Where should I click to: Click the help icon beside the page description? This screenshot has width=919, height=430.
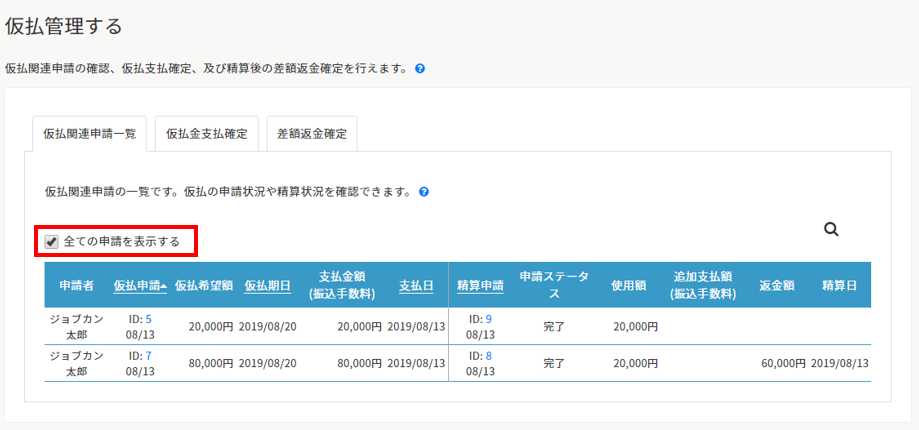pos(420,69)
